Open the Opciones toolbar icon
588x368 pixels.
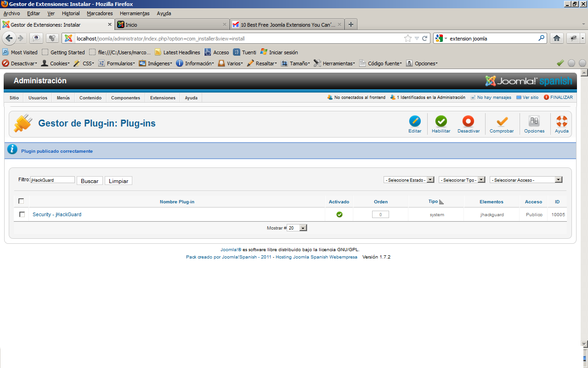click(534, 122)
